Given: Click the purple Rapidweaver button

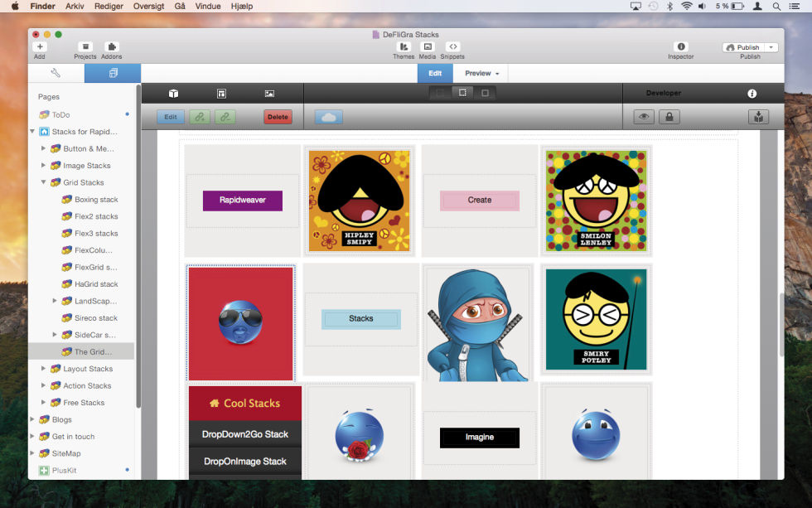Looking at the screenshot, I should click(x=242, y=201).
